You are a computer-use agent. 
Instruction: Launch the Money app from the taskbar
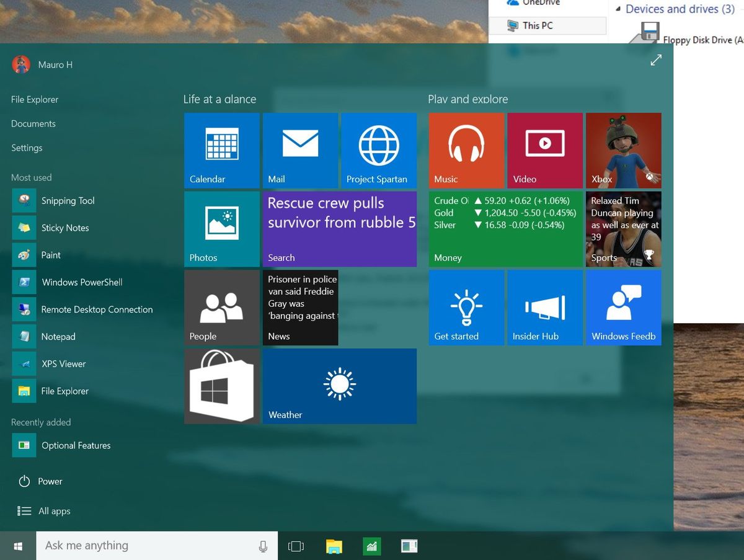click(371, 546)
